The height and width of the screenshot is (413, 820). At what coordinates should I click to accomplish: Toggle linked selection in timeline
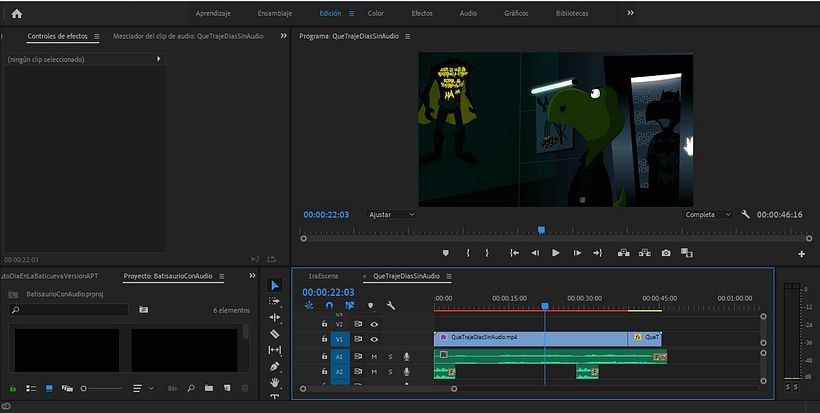350,305
